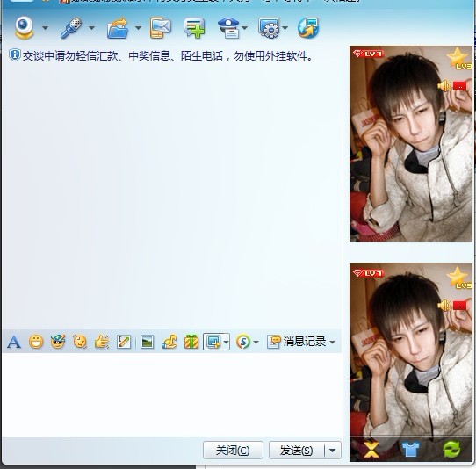This screenshot has height=469, width=476.
Task: Open the font settings letter A icon
Action: pos(14,343)
